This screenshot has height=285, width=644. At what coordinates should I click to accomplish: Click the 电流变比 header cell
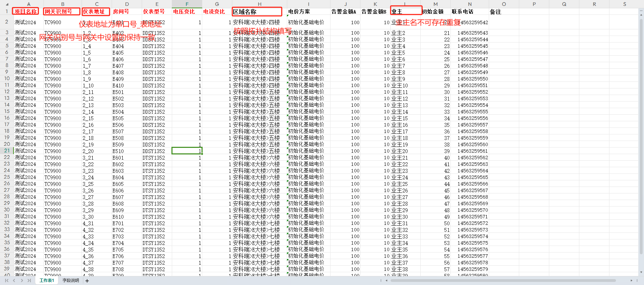[217, 11]
